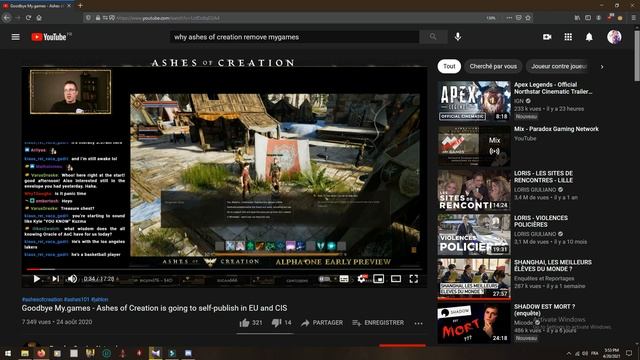This screenshot has height=360, width=640.
Task: Click the #ashesofcreation hashtag
Action: 42,300
